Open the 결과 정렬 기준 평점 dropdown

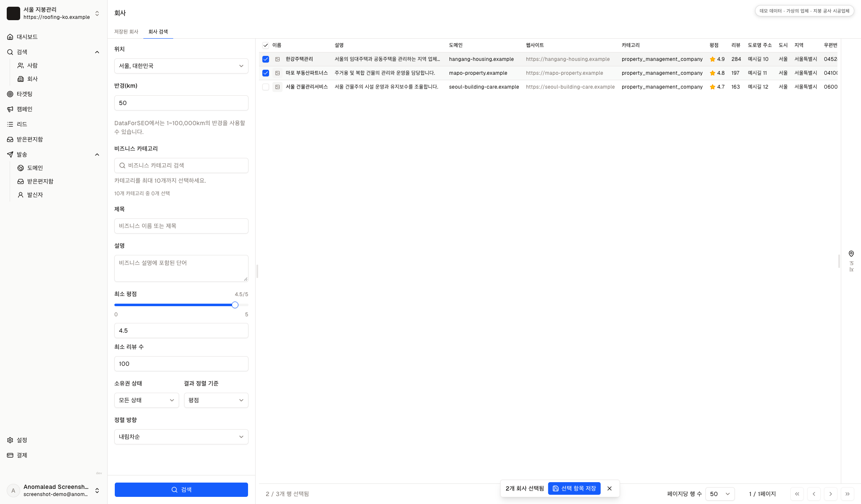tap(216, 400)
